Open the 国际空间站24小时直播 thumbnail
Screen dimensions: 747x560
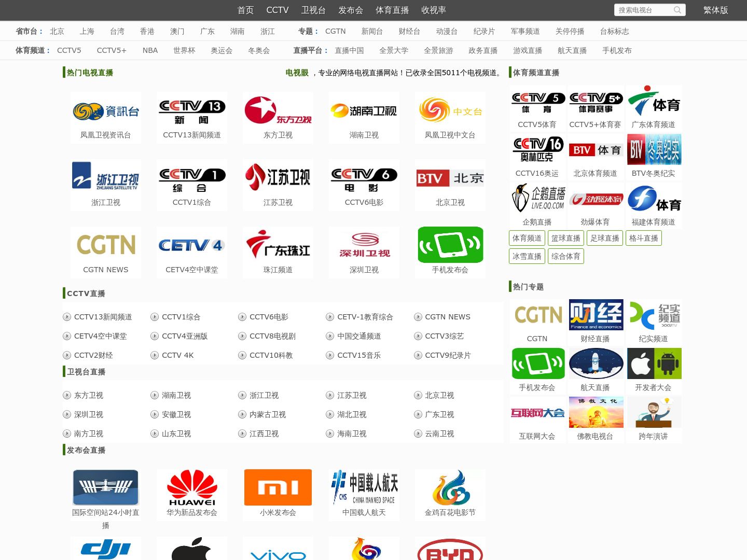pyautogui.click(x=106, y=487)
